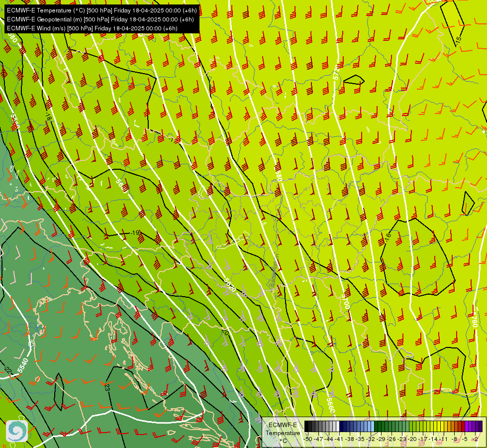Click the -44 legend tick label

click(x=329, y=439)
